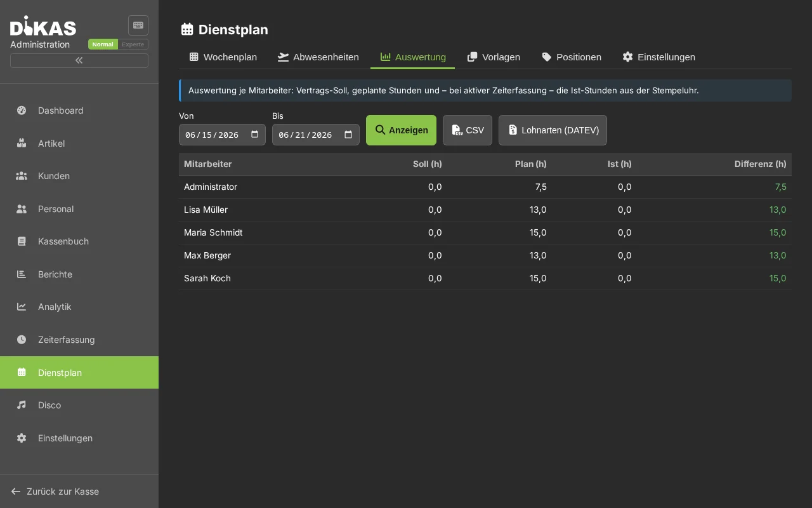The image size is (812, 508).
Task: Click the Zeiterfassung clock icon
Action: coord(22,340)
